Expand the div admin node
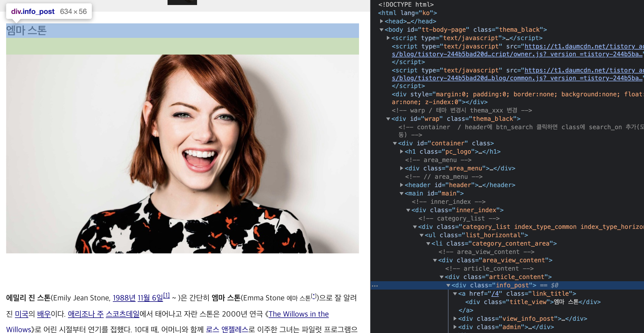The image size is (644, 333). pos(455,327)
